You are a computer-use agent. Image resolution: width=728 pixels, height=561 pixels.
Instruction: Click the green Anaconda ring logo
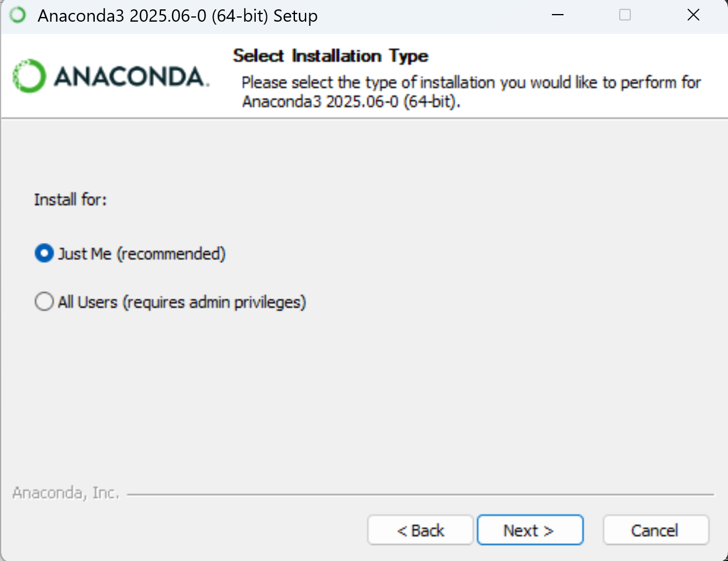coord(29,76)
